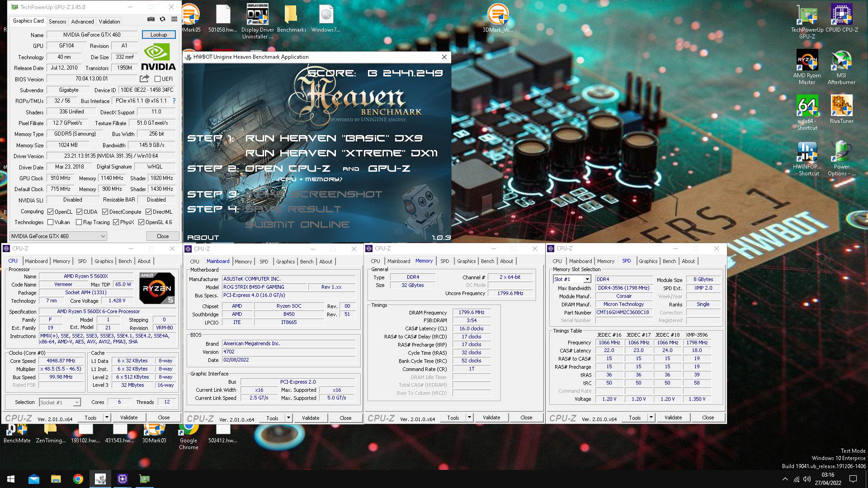Show hidden system tray icons chevron
The height and width of the screenshot is (488, 868).
coord(785,479)
